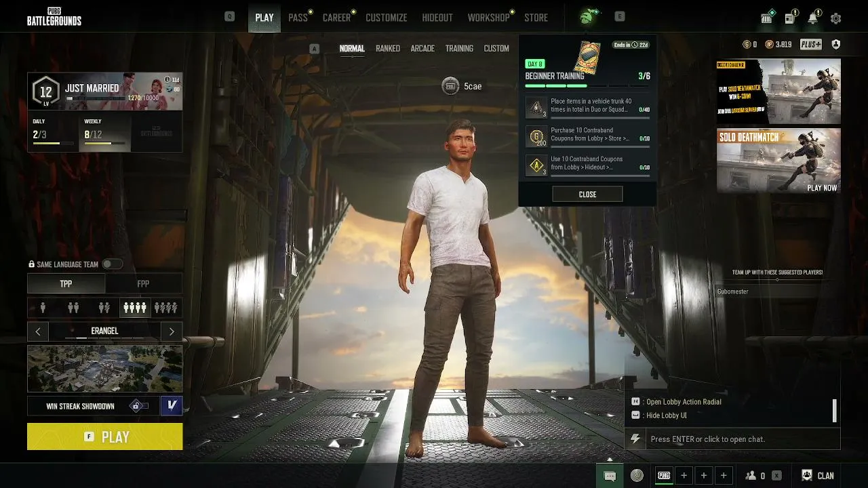868x488 pixels.
Task: Open the CUSTOMIZE top menu
Action: (387, 18)
